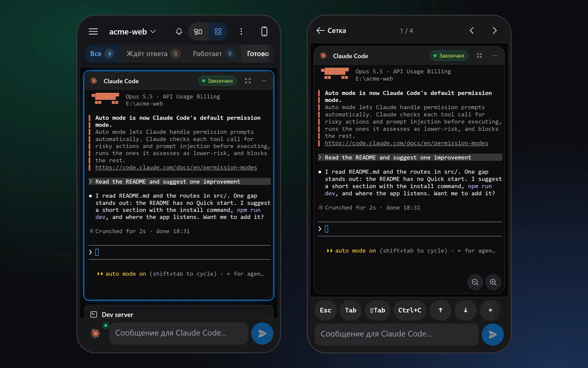Tap the down arrow key button
The width and height of the screenshot is (588, 368).
pyautogui.click(x=466, y=310)
